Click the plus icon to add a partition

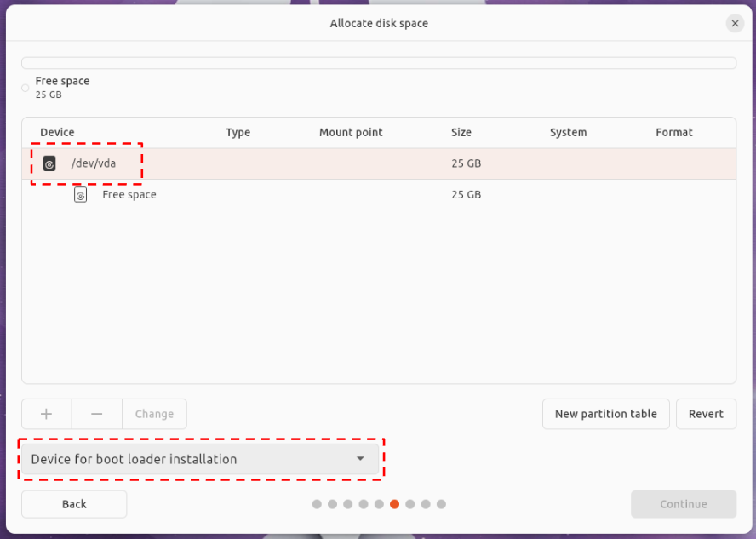click(46, 414)
